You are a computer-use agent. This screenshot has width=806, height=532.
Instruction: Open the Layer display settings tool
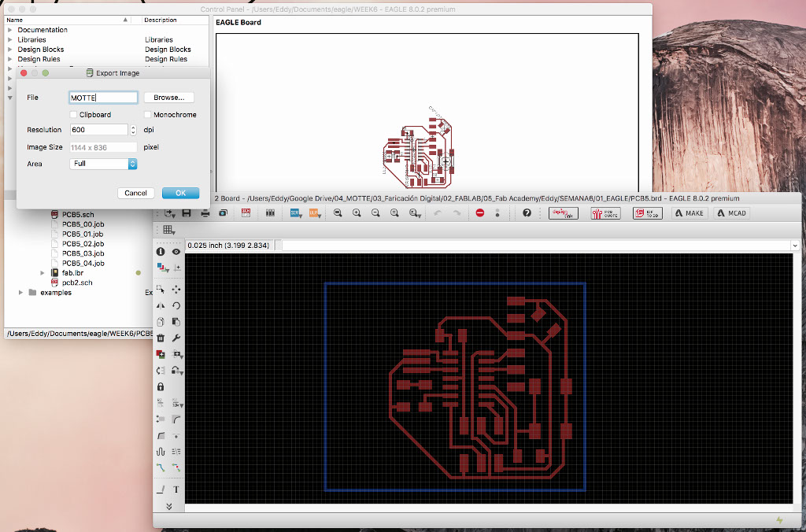[x=161, y=268]
